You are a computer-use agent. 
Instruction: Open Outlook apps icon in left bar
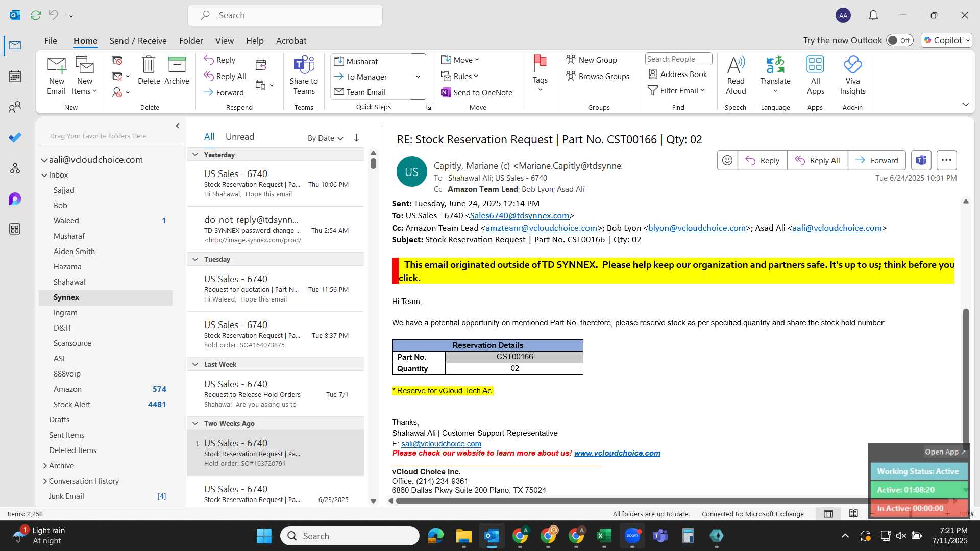click(15, 229)
